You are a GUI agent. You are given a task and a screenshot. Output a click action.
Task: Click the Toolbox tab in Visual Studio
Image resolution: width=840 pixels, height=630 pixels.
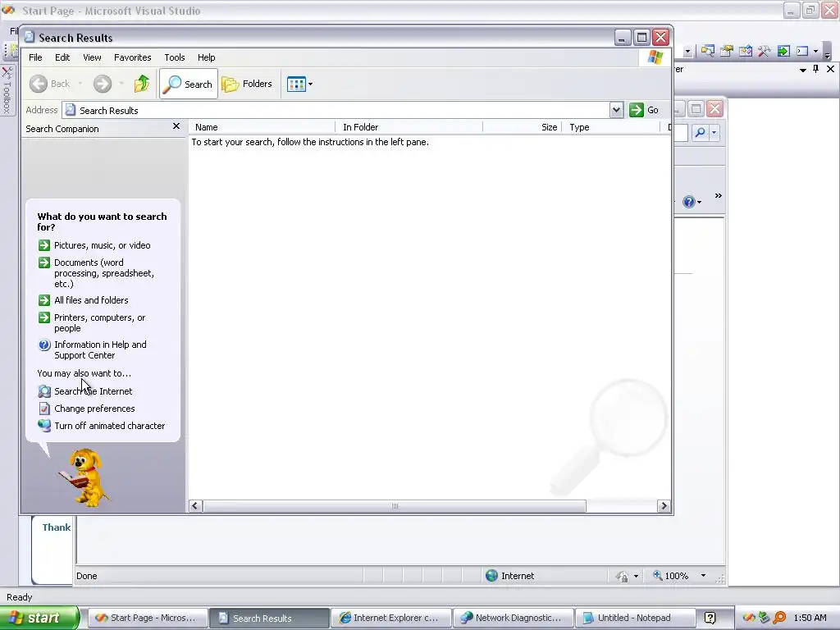[7, 90]
